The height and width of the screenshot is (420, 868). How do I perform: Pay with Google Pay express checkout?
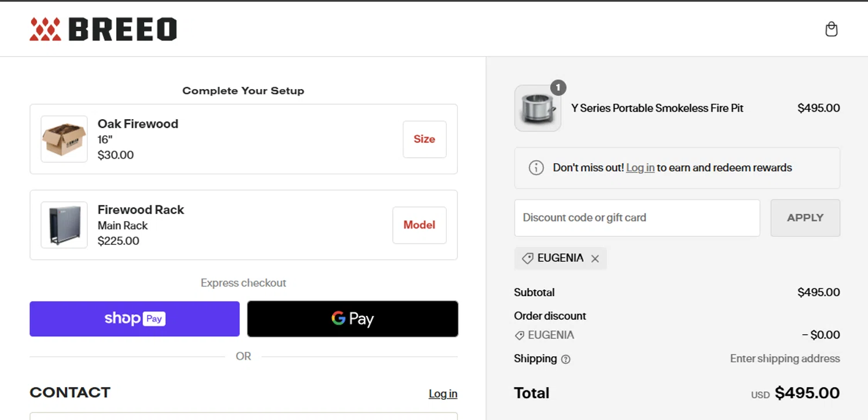(352, 319)
